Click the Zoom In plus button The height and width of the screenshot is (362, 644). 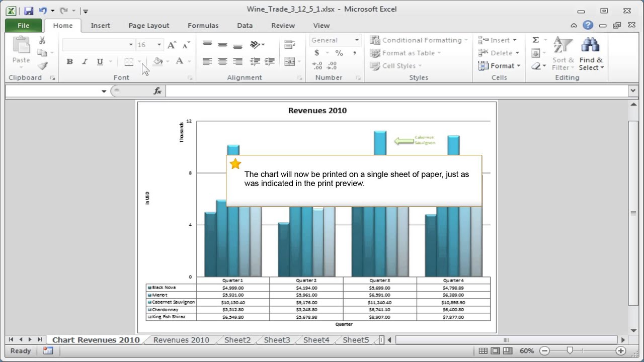pyautogui.click(x=621, y=351)
